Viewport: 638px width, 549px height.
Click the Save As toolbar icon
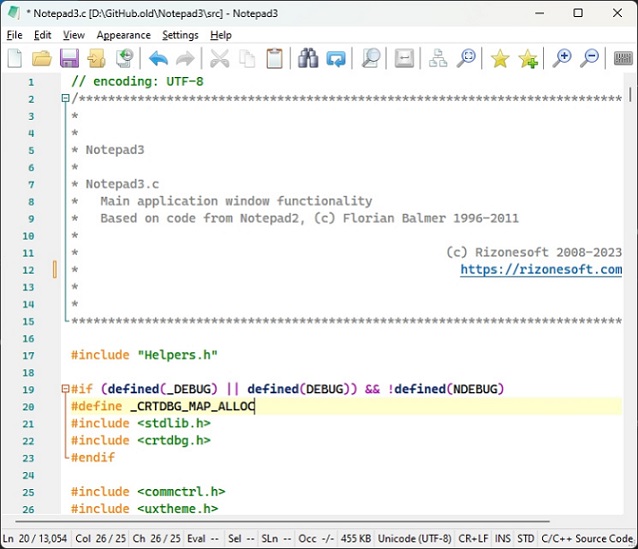97,58
